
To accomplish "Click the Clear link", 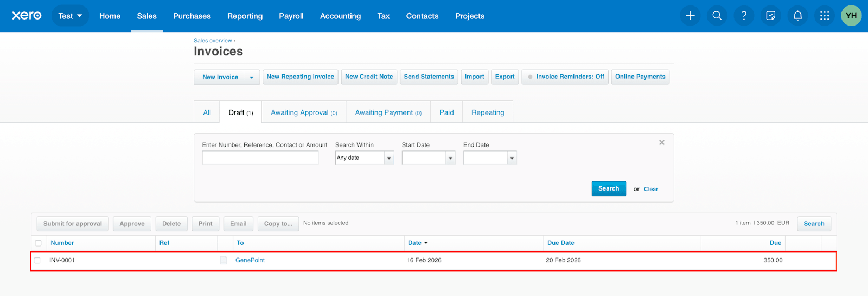I will (651, 189).
